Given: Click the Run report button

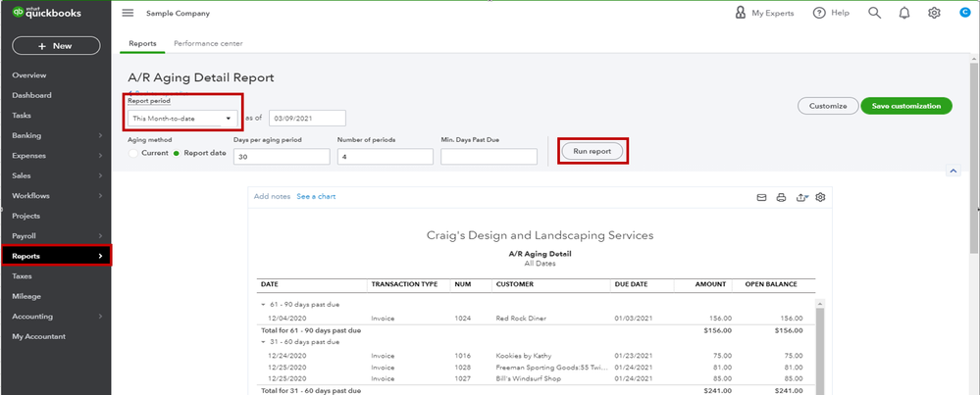Looking at the screenshot, I should pos(592,152).
